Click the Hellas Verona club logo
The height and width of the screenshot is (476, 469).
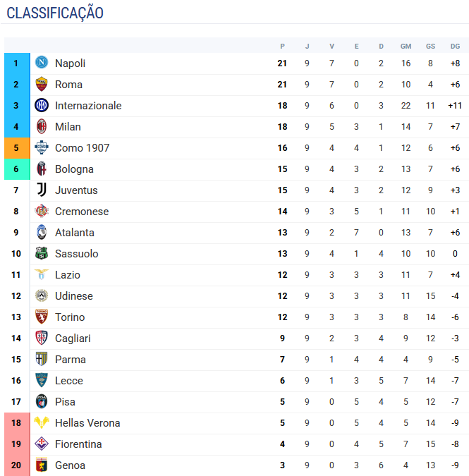[x=42, y=422]
